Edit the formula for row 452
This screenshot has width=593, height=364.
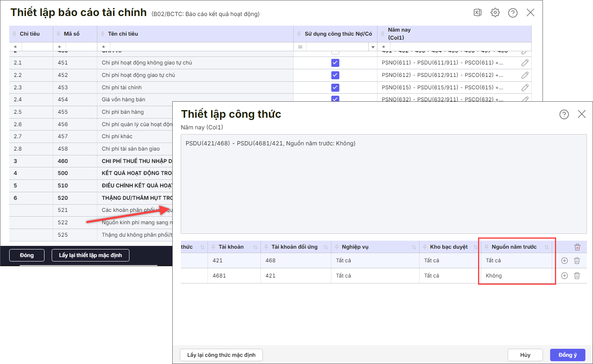point(525,75)
